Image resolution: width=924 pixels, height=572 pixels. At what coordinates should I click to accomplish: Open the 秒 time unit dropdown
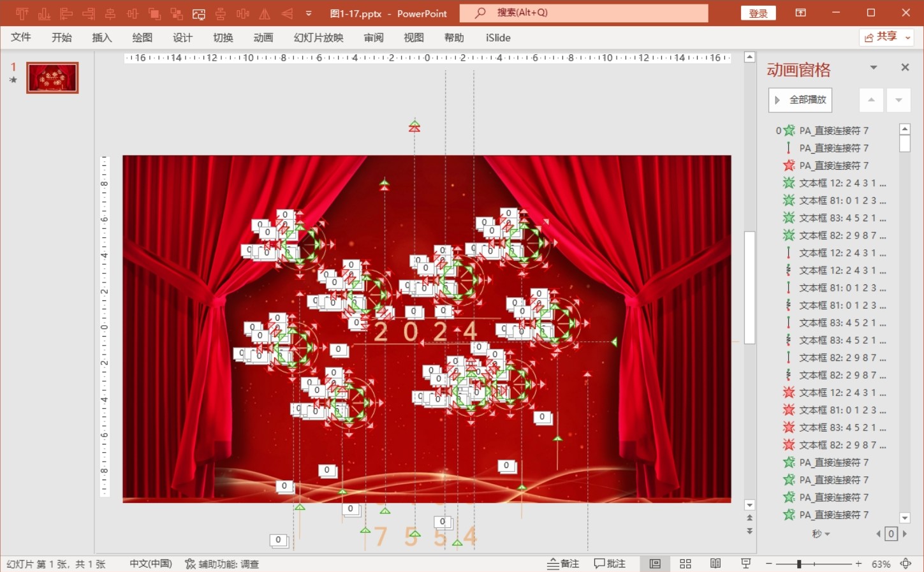[821, 534]
